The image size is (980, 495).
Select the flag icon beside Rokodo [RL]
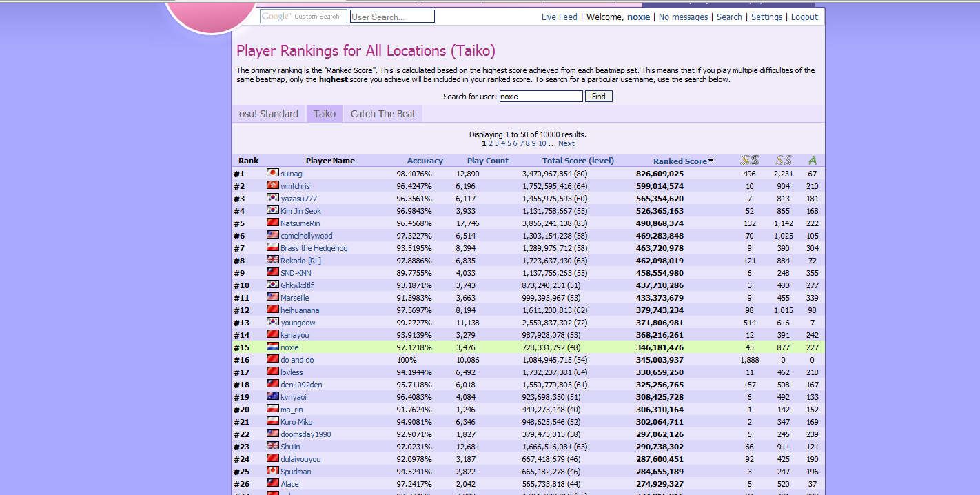[x=272, y=260]
